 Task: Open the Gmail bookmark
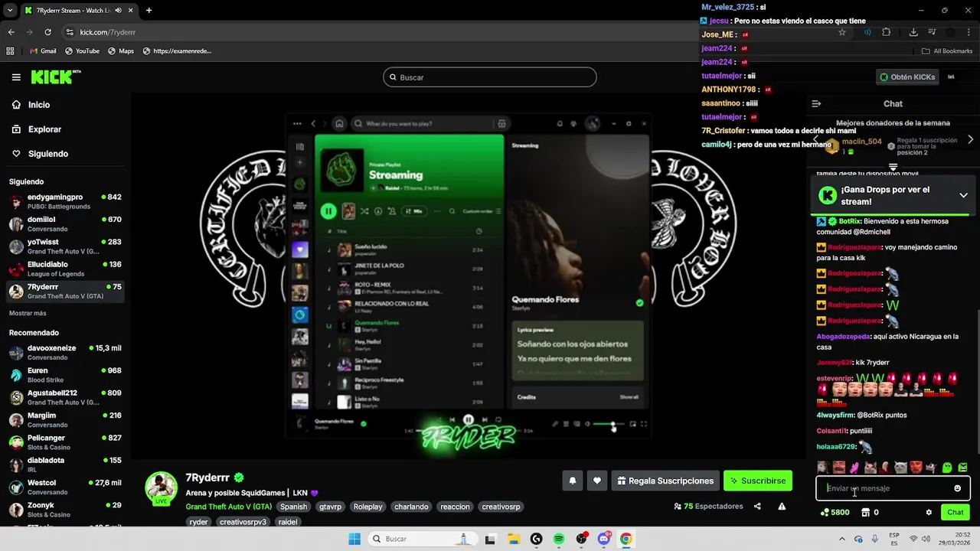click(x=43, y=51)
